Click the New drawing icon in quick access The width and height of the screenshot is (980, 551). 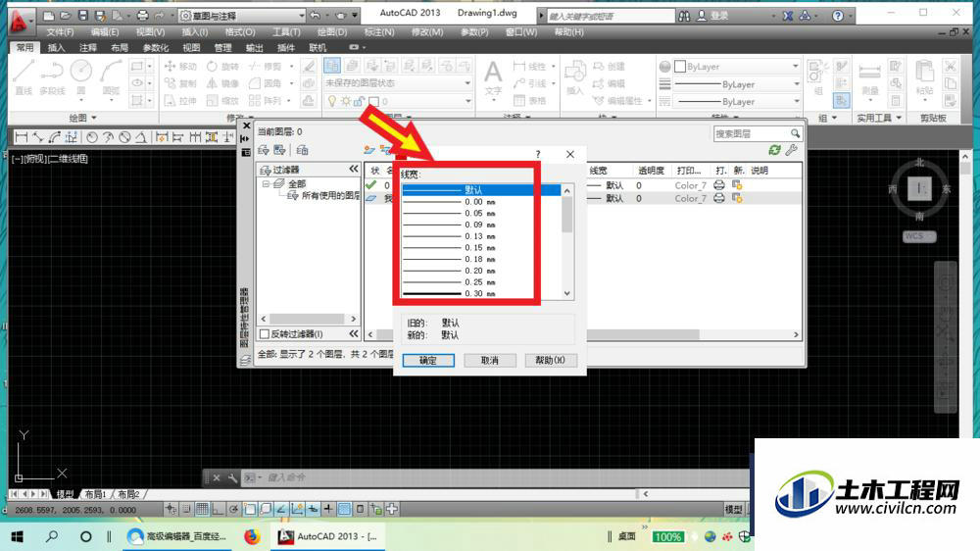click(x=49, y=15)
